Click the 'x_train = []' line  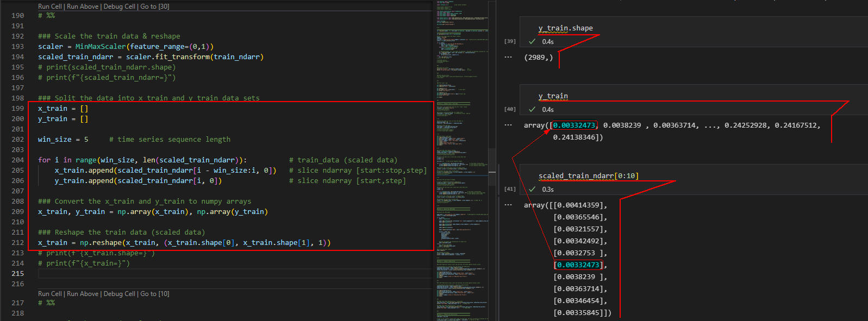pos(63,109)
